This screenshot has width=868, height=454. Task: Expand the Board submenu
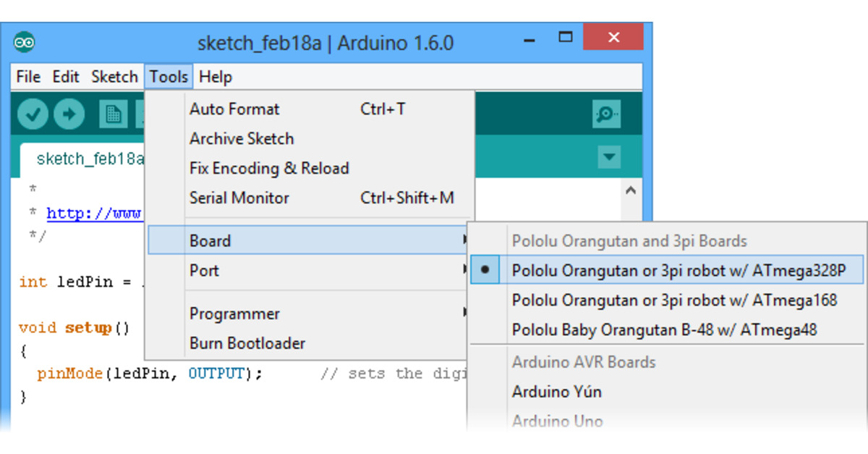pyautogui.click(x=211, y=240)
